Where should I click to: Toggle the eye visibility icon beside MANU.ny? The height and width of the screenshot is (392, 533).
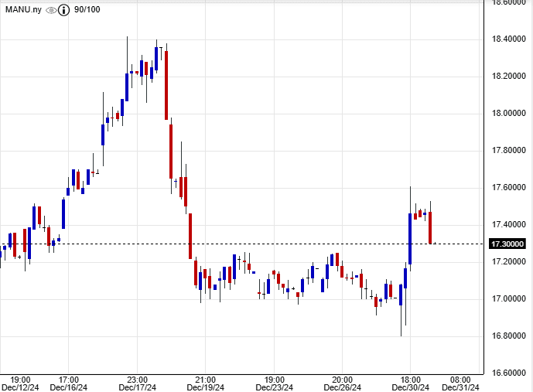click(x=51, y=10)
